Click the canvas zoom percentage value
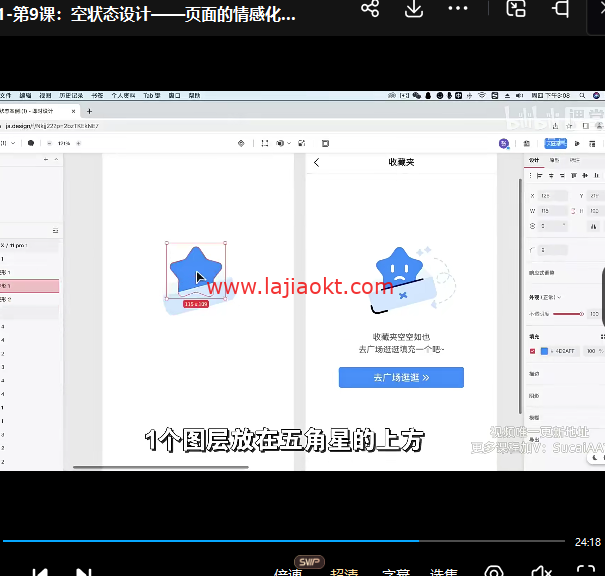 point(64,143)
